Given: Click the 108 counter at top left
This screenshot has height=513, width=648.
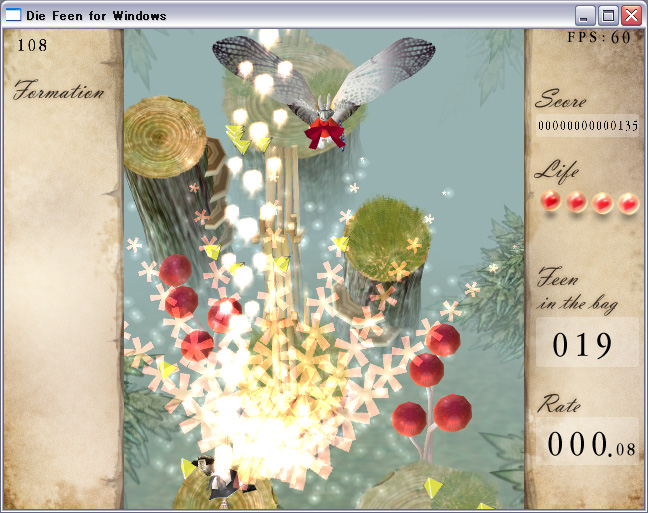Looking at the screenshot, I should [x=32, y=45].
